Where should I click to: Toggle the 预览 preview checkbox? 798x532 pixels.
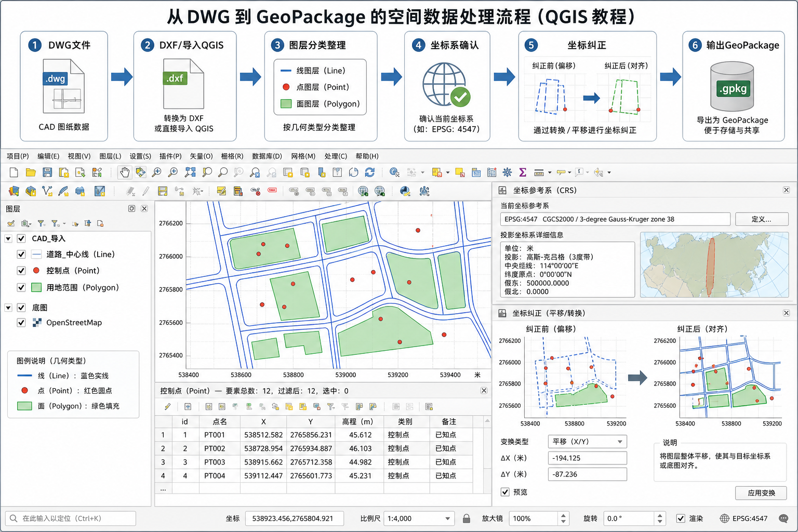point(505,492)
